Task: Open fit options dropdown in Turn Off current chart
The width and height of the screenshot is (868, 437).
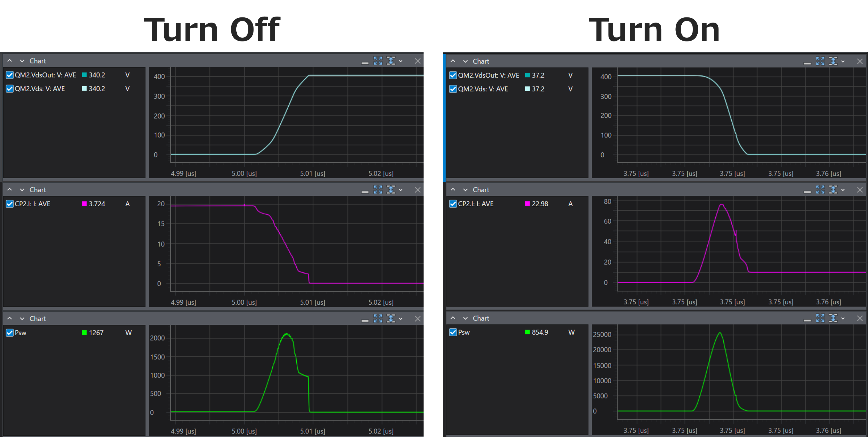Action: click(x=401, y=190)
